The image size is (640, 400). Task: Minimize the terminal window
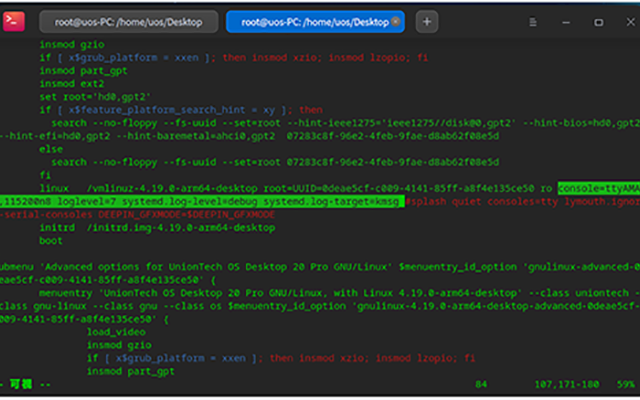(x=565, y=20)
